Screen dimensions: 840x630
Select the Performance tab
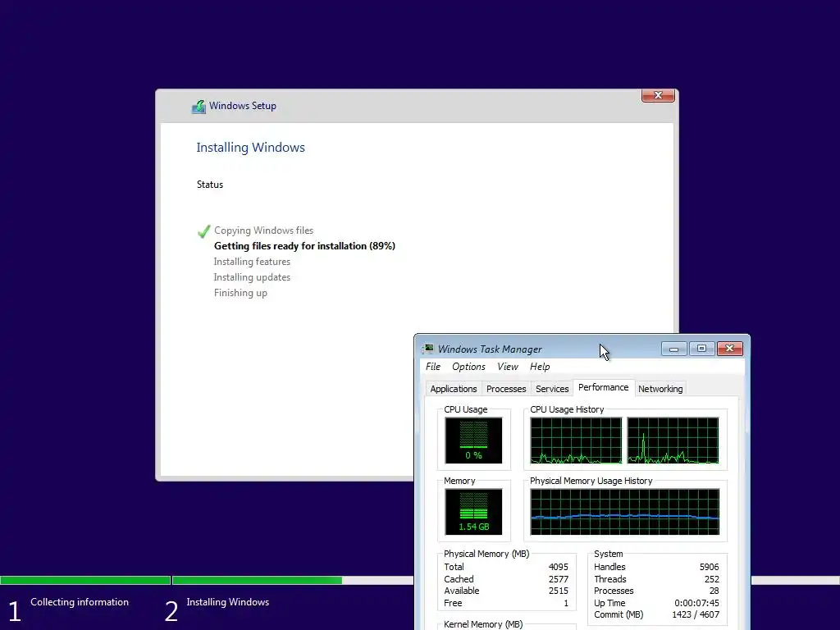coord(603,387)
